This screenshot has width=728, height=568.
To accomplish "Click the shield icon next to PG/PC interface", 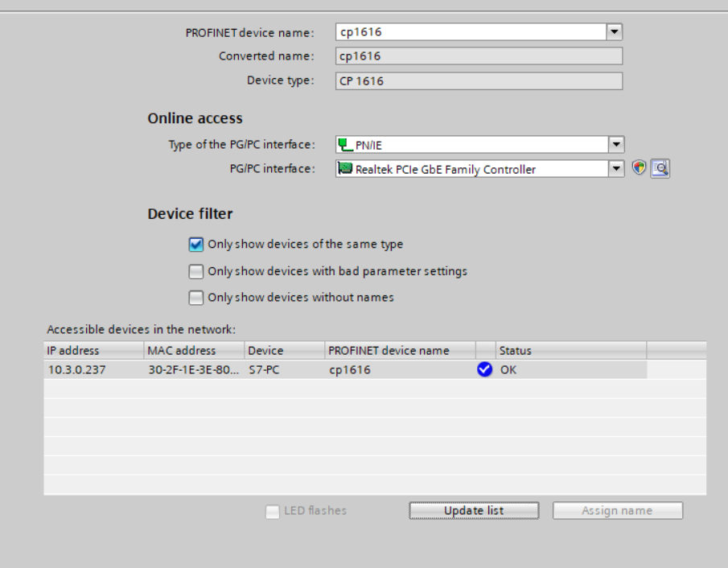I will coord(639,168).
